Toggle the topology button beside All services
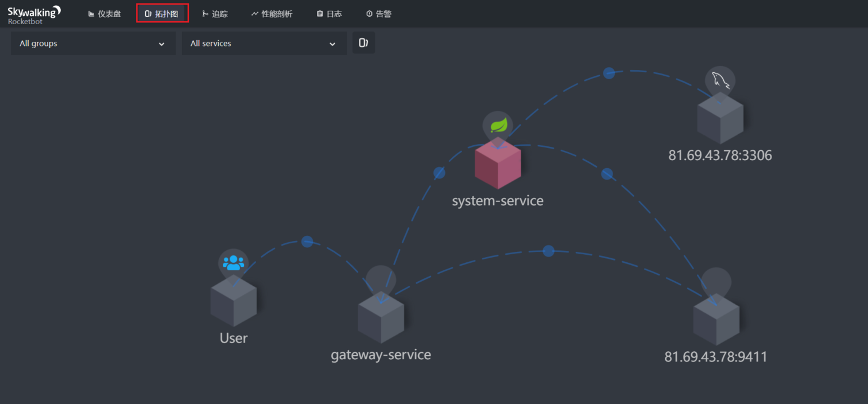The image size is (868, 404). click(363, 43)
